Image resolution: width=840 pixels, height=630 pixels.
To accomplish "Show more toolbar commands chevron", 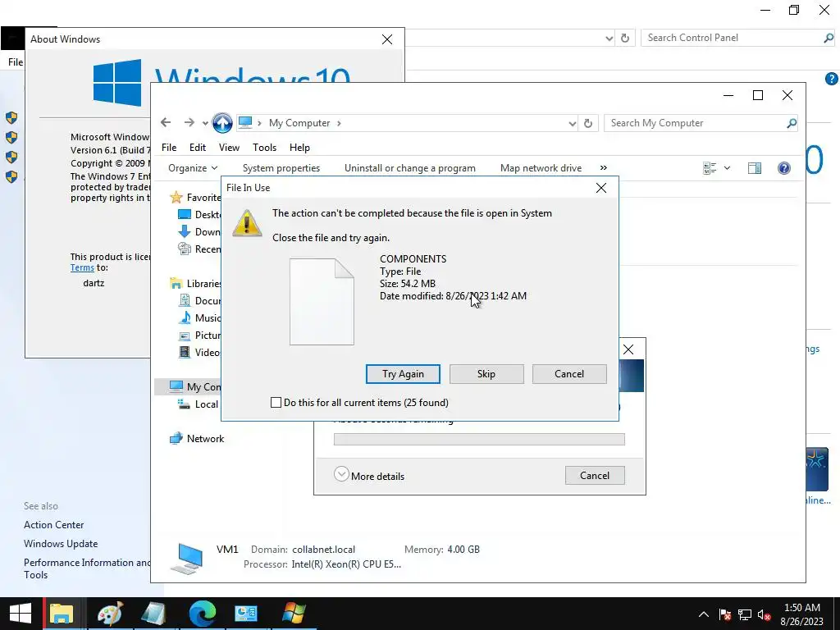I will coord(604,167).
